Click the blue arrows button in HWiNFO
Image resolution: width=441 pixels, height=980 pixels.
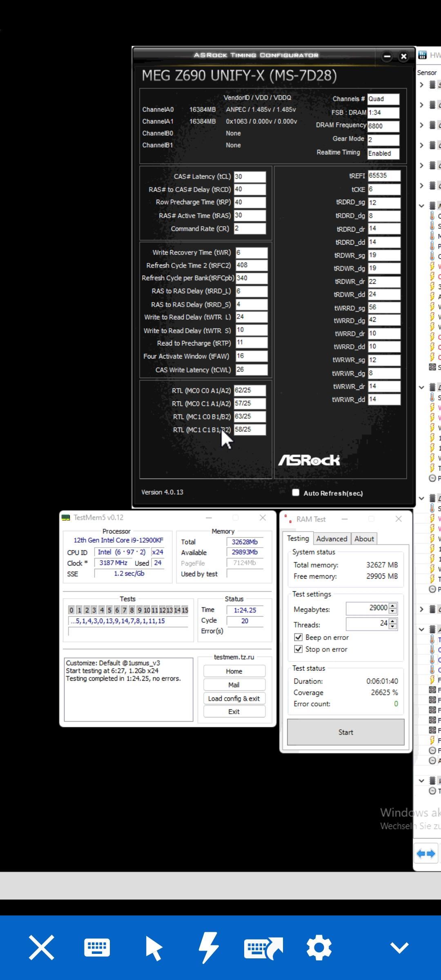click(426, 853)
